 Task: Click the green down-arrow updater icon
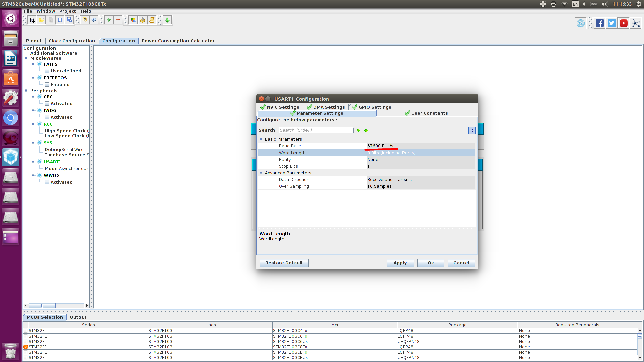(167, 20)
